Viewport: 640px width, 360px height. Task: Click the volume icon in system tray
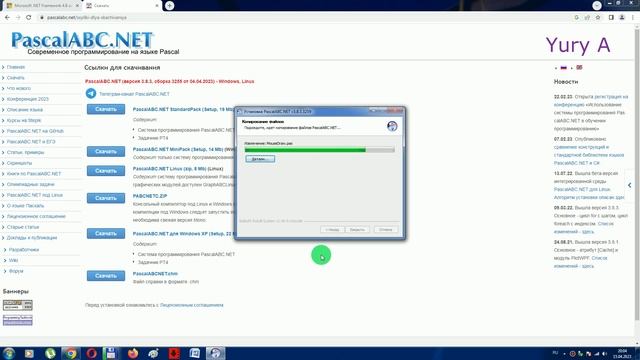pyautogui.click(x=604, y=353)
